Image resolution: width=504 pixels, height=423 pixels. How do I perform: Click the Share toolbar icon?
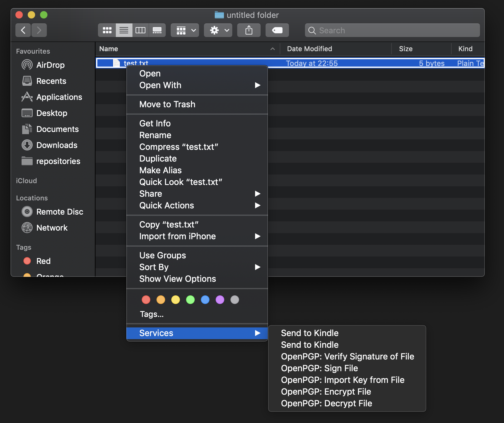click(249, 30)
